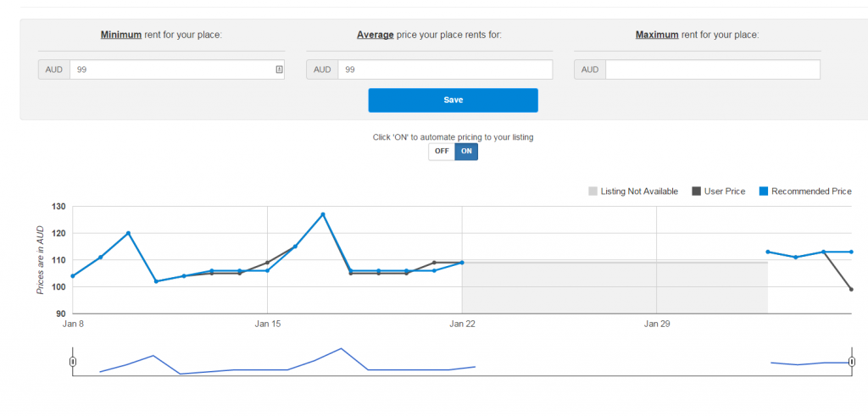This screenshot has height=416, width=868.
Task: Click the Jan 15 axis label
Action: tap(267, 324)
